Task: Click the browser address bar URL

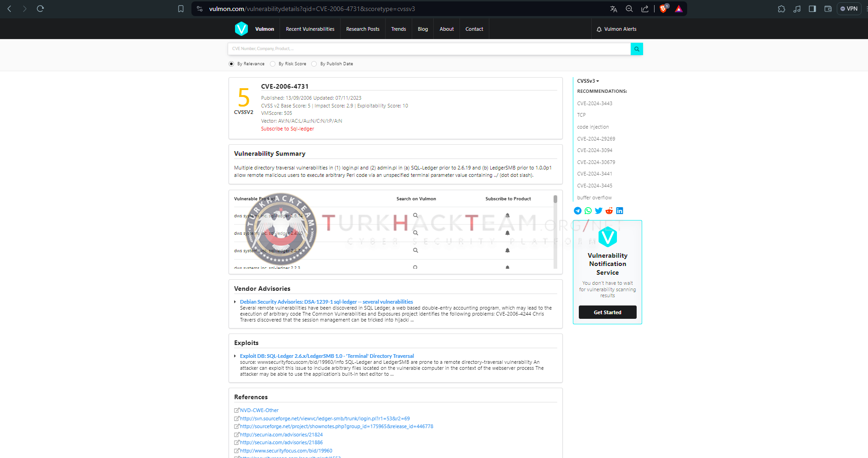Action: click(x=312, y=9)
